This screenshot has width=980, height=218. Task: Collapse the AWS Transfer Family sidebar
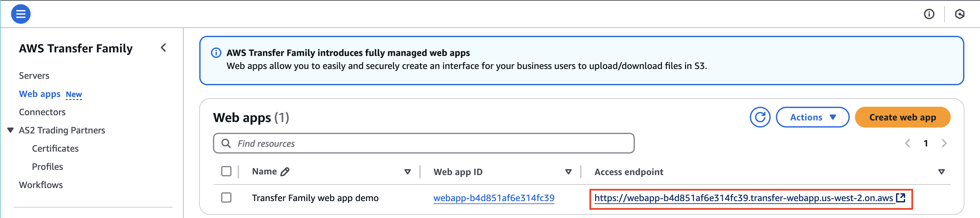(163, 48)
